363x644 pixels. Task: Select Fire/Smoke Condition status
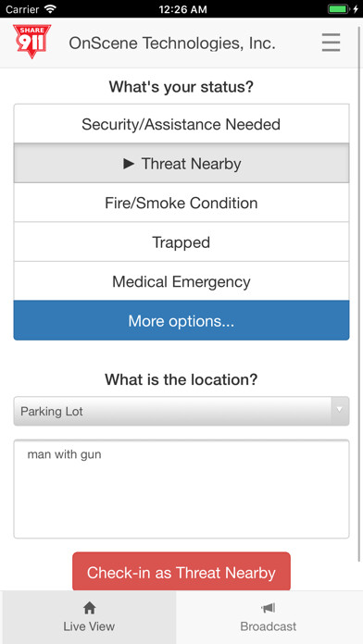pos(181,203)
